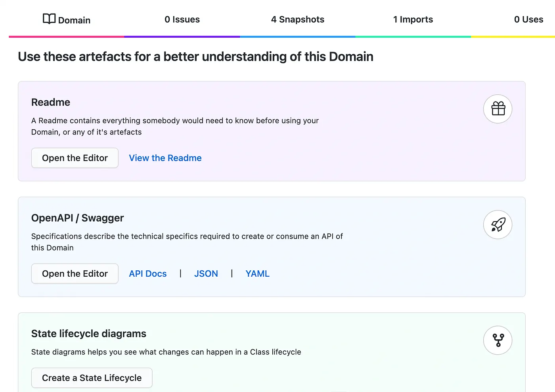555x392 pixels.
Task: Open the 4 Snapshots tab
Action: 298,19
